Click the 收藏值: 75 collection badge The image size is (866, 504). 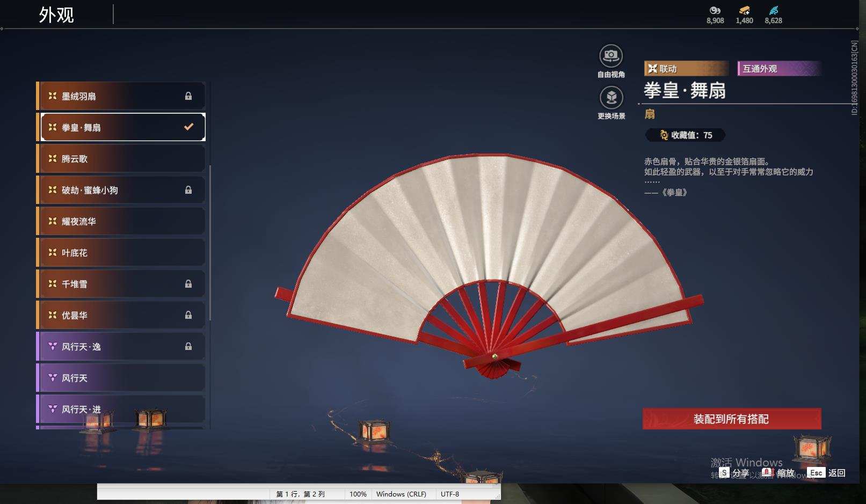686,135
